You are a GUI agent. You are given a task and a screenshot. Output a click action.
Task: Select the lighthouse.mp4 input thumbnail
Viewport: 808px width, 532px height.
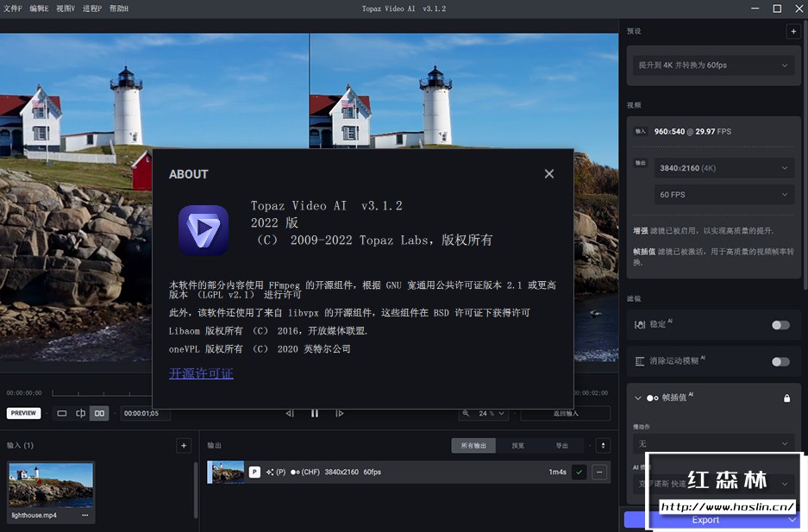[x=51, y=485]
